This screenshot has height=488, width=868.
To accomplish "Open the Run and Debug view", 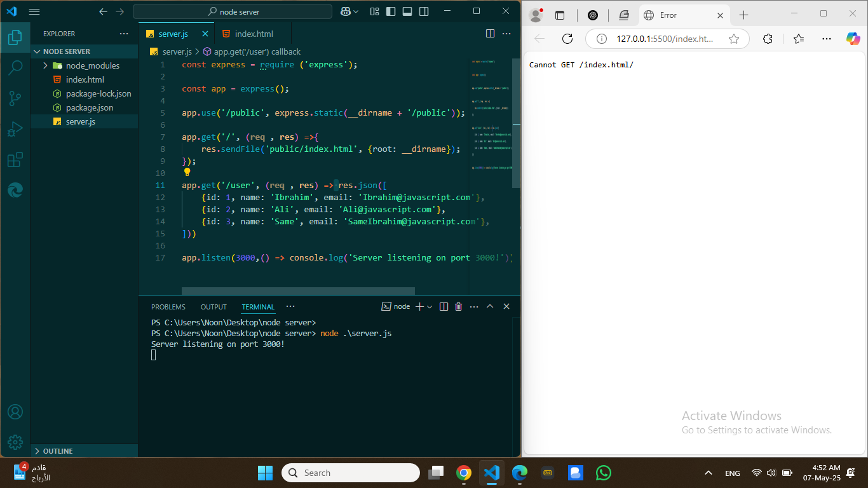I will (x=15, y=129).
